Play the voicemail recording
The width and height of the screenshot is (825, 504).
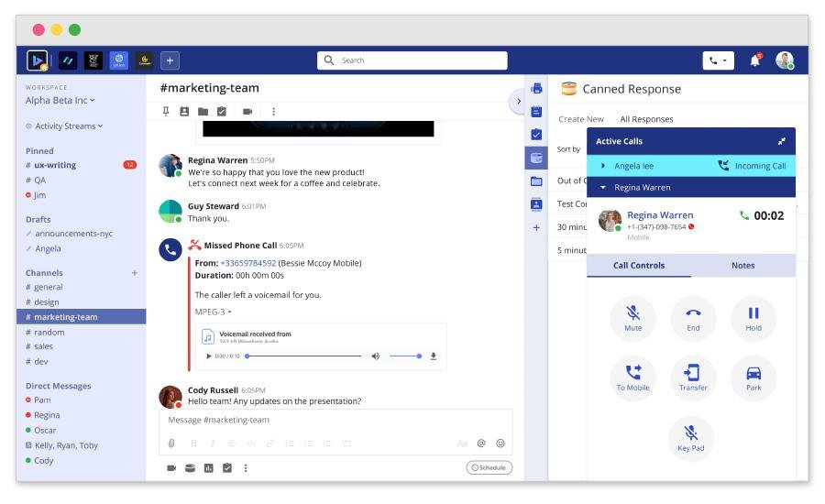(x=209, y=356)
